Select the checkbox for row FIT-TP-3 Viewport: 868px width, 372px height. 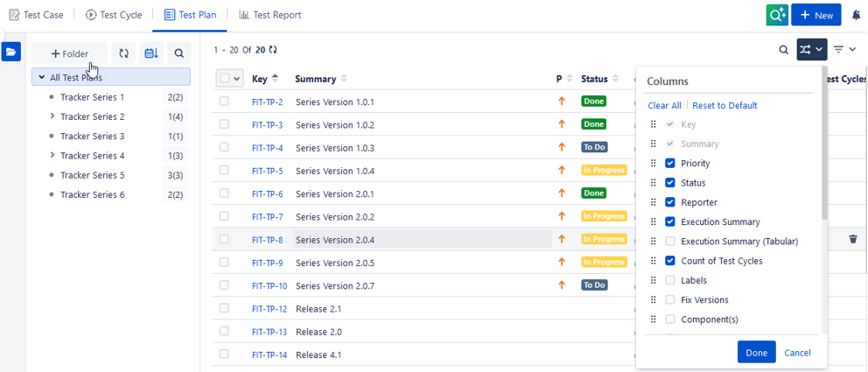(x=224, y=124)
